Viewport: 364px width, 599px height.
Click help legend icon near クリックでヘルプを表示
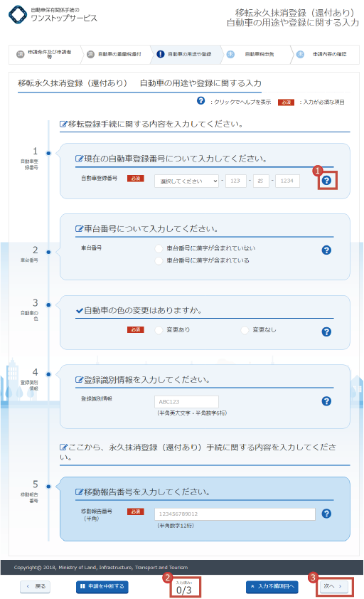click(201, 101)
